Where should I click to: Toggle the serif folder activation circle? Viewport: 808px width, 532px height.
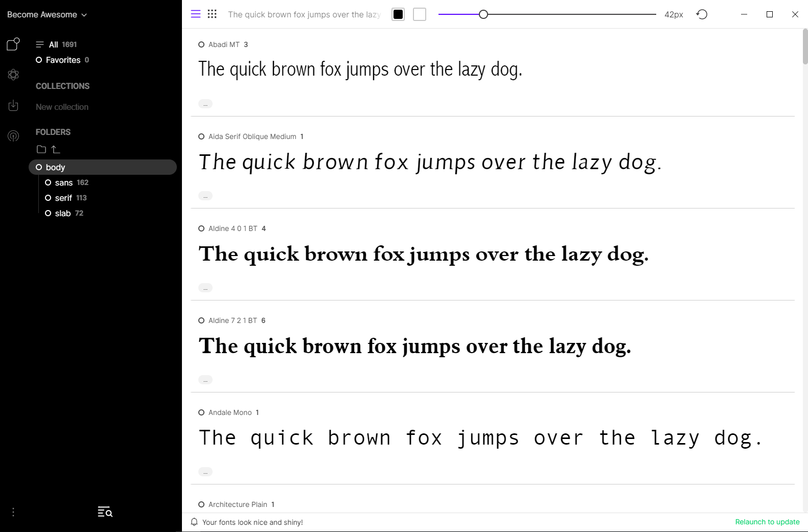pyautogui.click(x=48, y=198)
